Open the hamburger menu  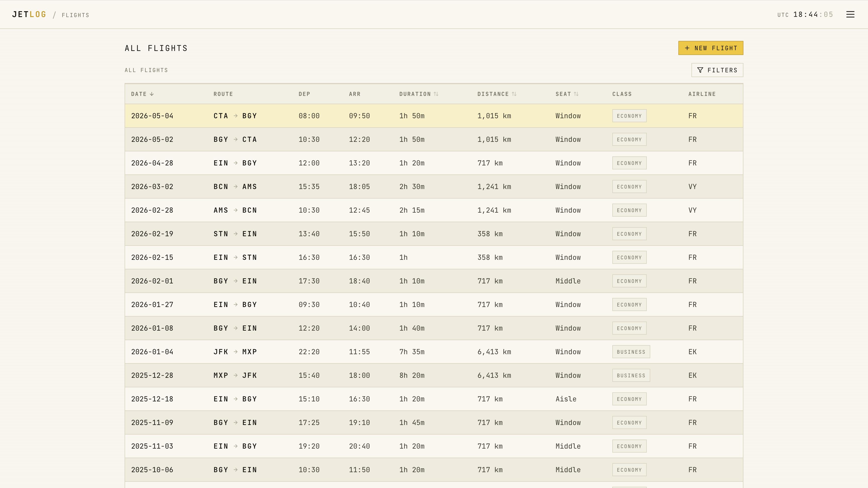click(850, 15)
